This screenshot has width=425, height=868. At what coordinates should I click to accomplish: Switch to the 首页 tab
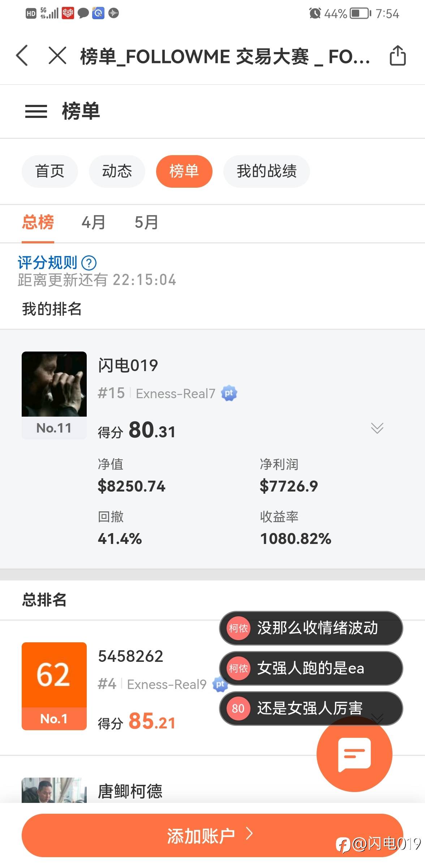pos(50,171)
